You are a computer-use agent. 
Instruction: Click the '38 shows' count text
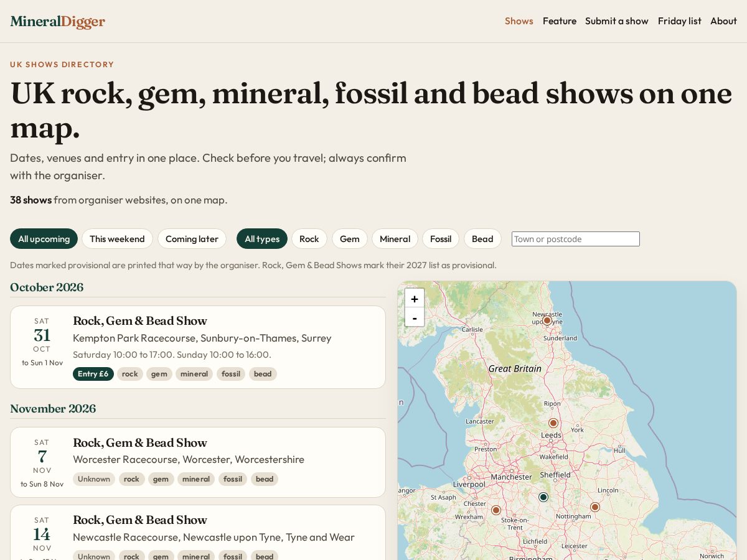[x=31, y=200]
